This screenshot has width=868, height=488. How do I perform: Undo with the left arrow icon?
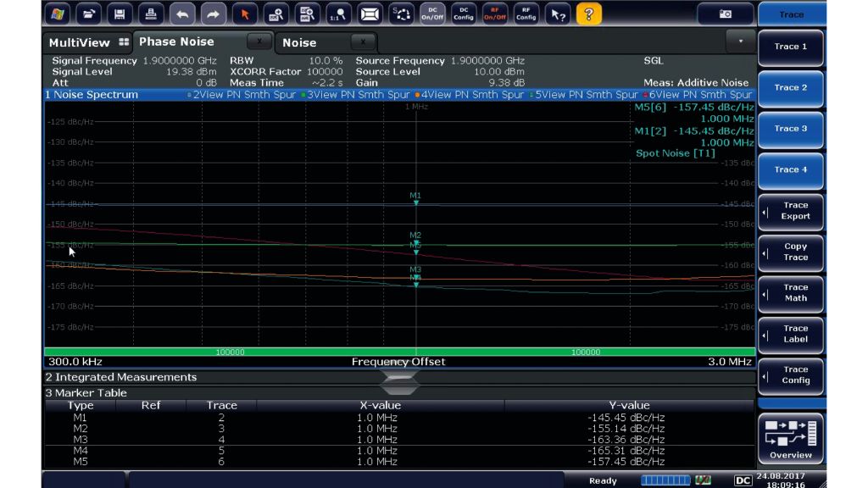point(182,14)
